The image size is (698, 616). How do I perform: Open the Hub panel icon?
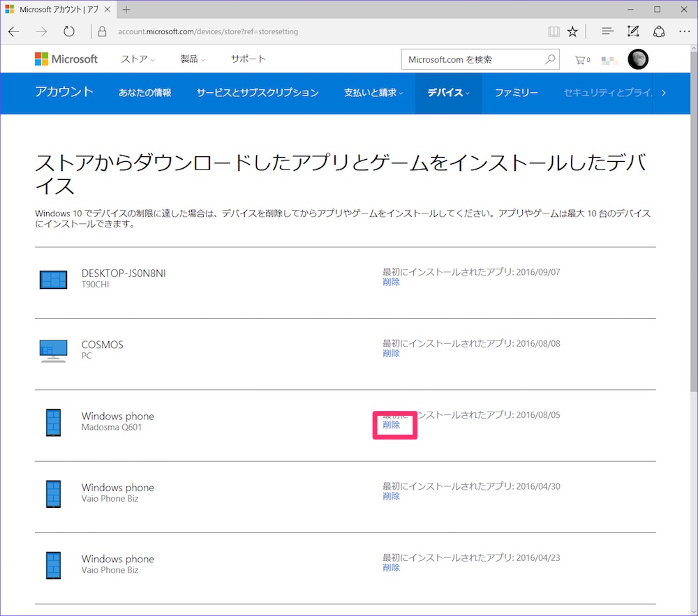607,31
